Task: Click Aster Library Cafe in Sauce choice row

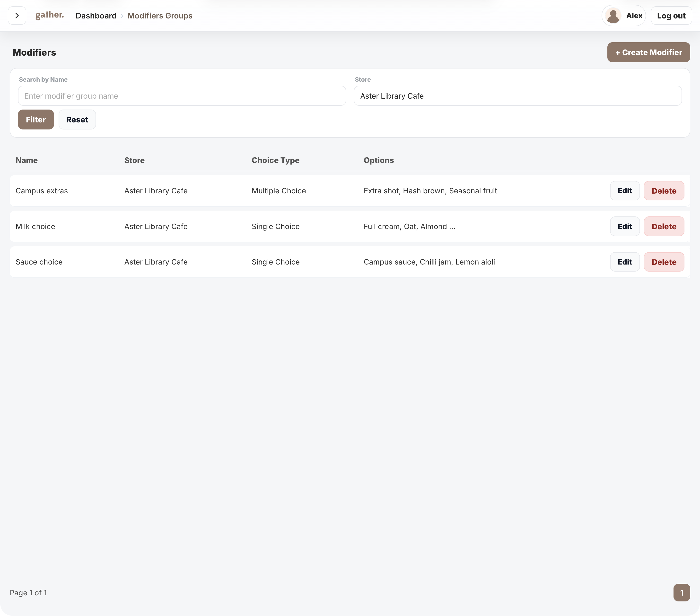Action: [x=156, y=262]
